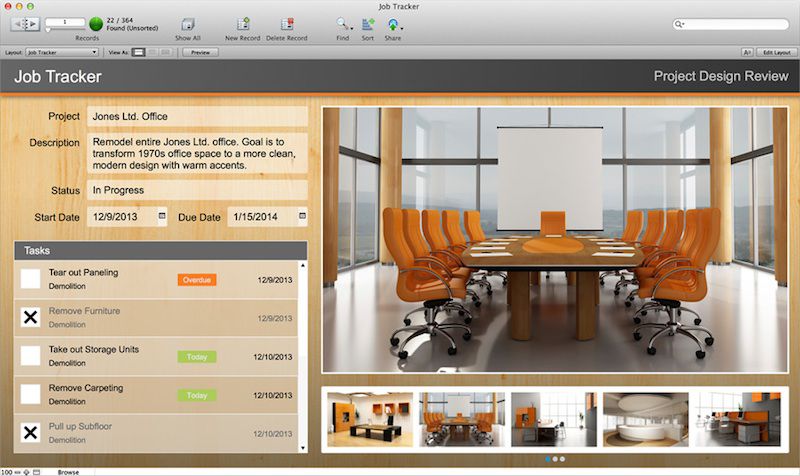The height and width of the screenshot is (476, 800).
Task: Click the Edit Layout button
Action: [775, 51]
